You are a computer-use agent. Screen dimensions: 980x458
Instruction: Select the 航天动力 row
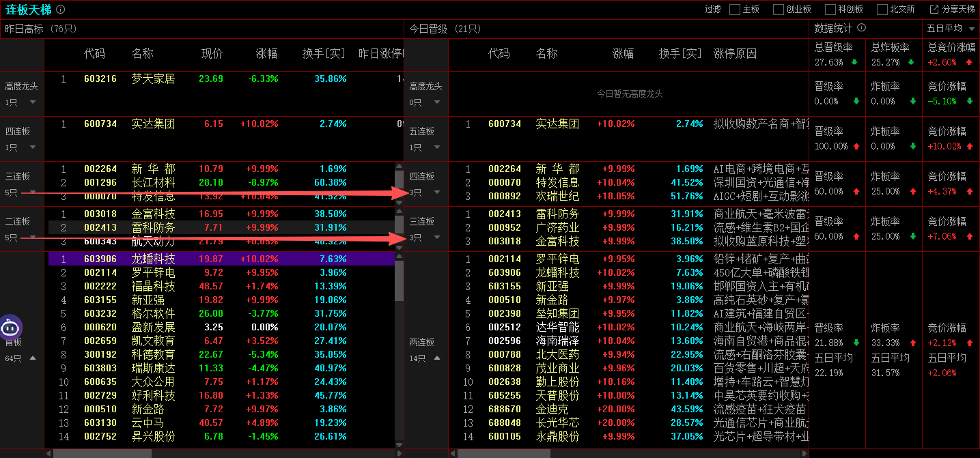(x=220, y=242)
